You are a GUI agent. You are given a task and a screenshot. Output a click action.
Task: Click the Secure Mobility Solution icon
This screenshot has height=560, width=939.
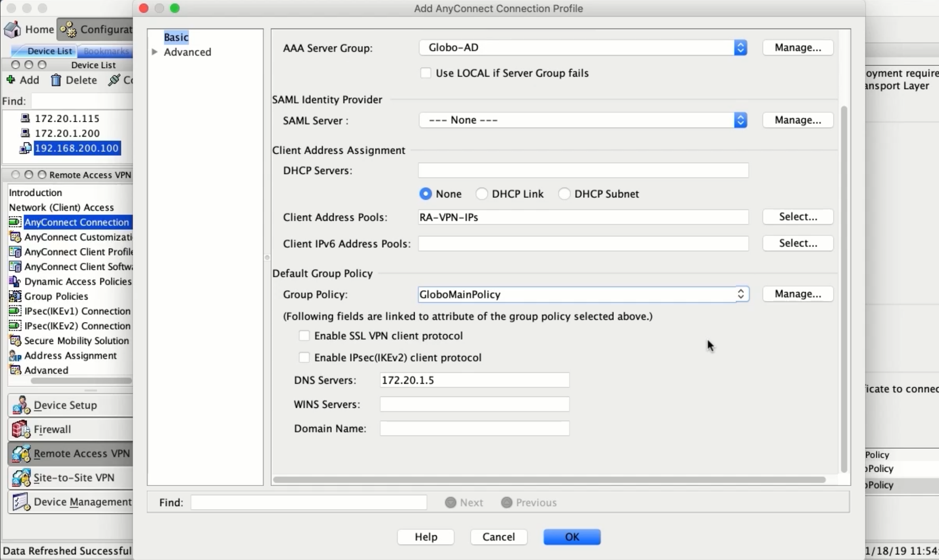pyautogui.click(x=15, y=340)
